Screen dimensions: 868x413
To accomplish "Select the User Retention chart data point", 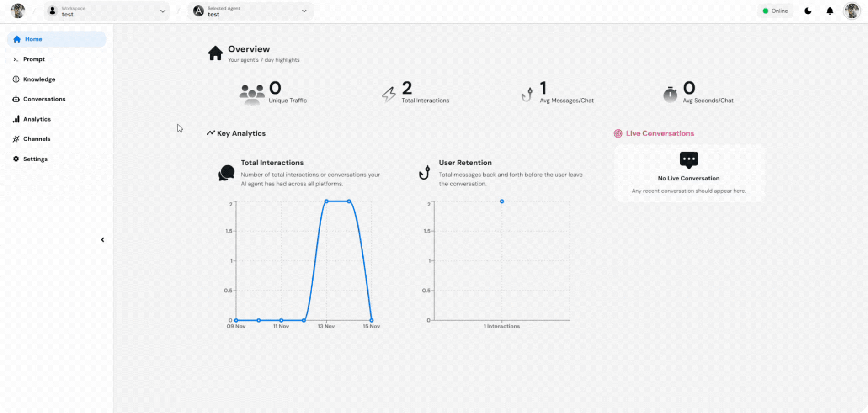I will (502, 201).
